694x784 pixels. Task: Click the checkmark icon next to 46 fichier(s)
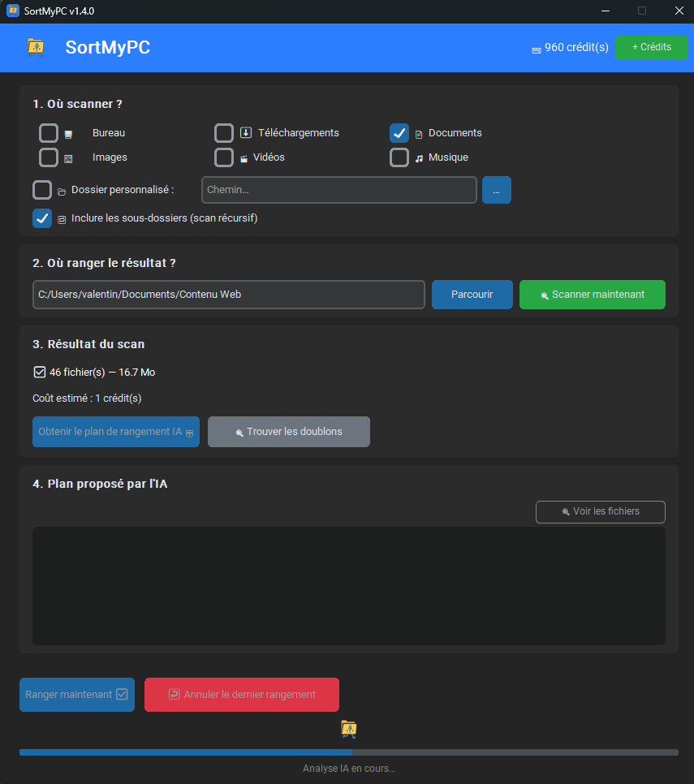[x=40, y=372]
